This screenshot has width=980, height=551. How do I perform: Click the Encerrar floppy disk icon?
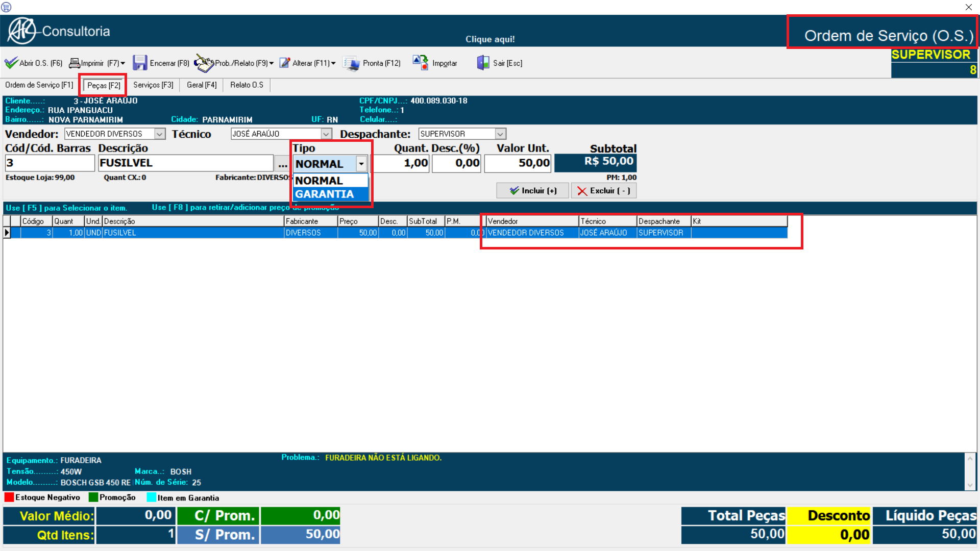pos(139,63)
